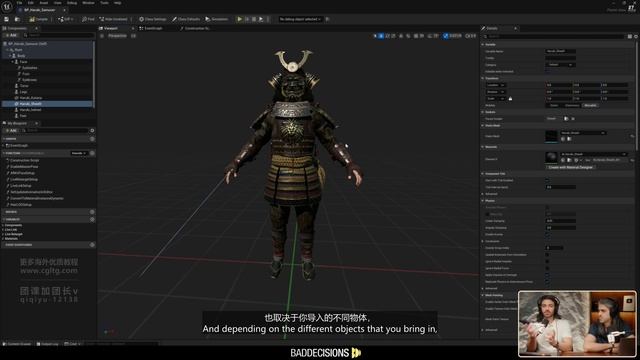This screenshot has width=640, height=360.
Task: Compile the blueprint
Action: (39, 19)
